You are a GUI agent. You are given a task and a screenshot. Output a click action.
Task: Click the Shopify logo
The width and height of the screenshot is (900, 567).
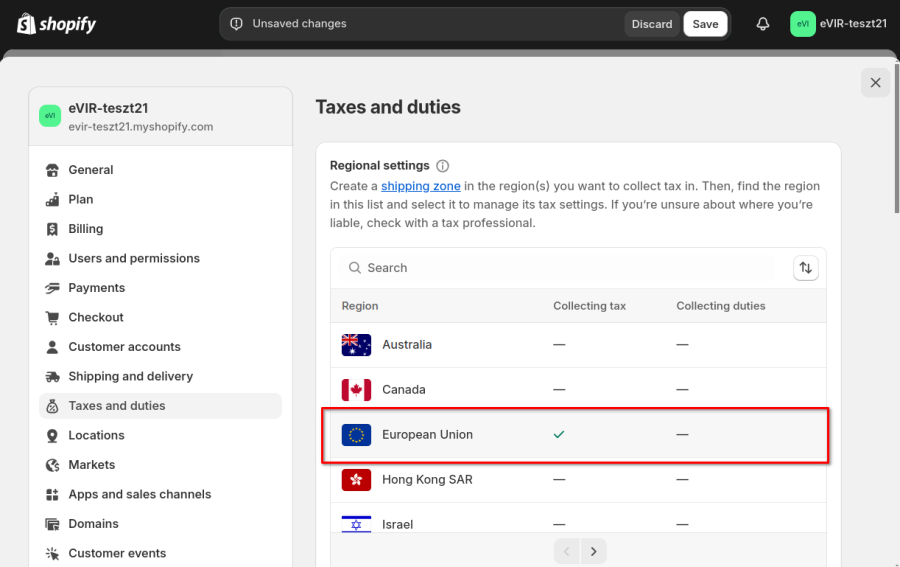coord(56,24)
